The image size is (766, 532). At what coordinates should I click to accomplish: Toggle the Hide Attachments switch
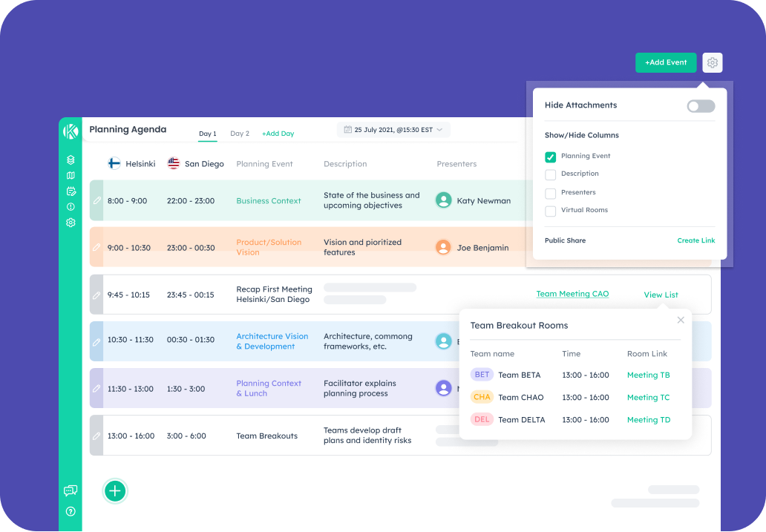(701, 106)
